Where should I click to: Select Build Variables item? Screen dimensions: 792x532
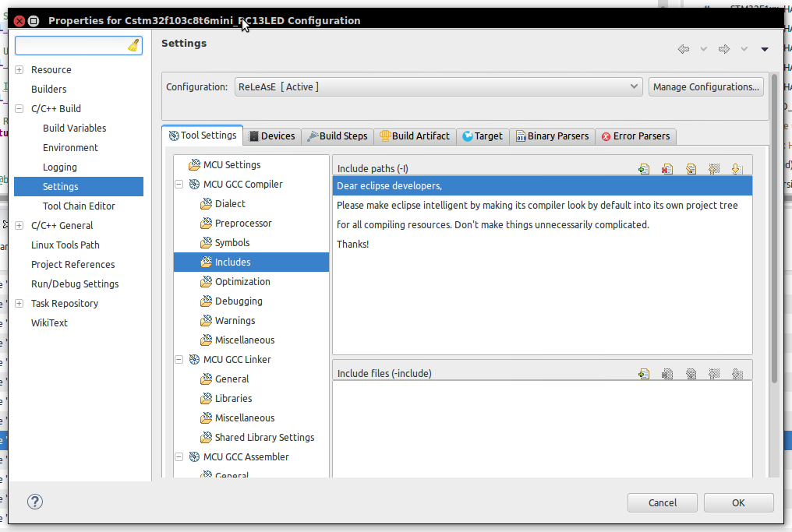coord(75,129)
